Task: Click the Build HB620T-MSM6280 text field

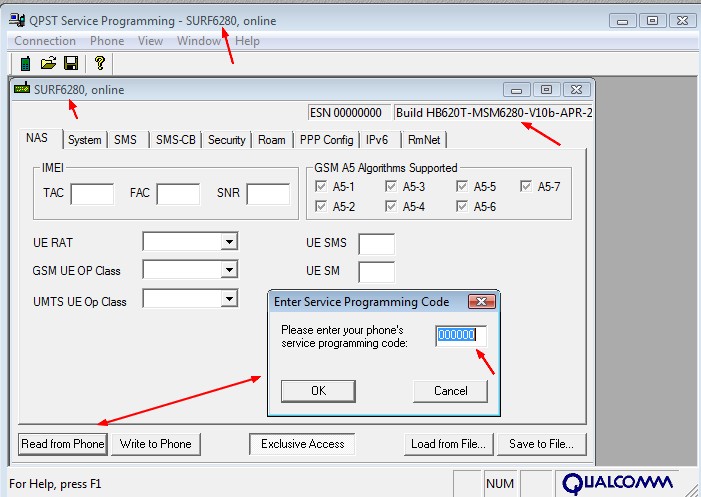Action: [493, 113]
